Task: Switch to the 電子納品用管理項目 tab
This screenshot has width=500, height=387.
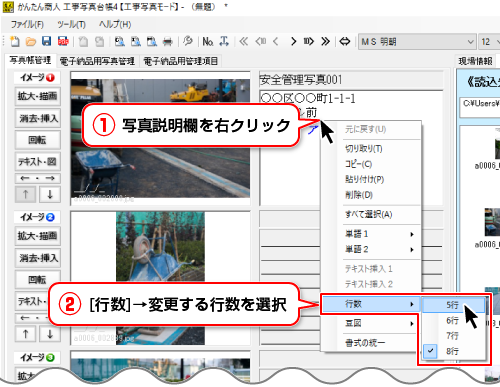Action: (180, 61)
